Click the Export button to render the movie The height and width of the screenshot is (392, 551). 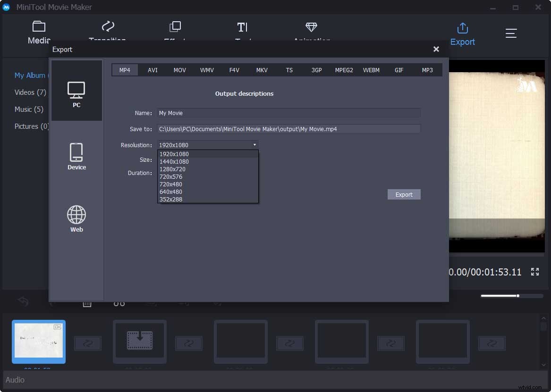click(x=404, y=194)
